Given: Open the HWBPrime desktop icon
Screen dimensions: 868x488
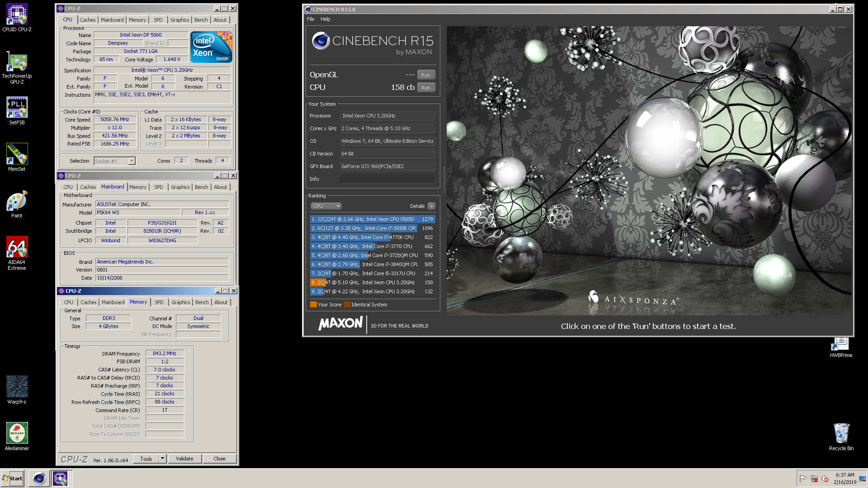Looking at the screenshot, I should (x=841, y=347).
